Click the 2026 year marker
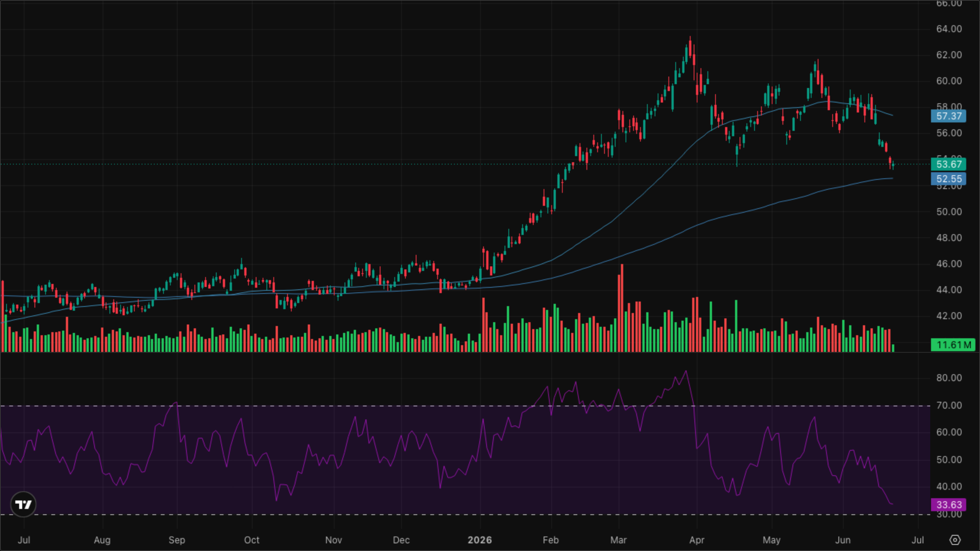 (x=480, y=540)
